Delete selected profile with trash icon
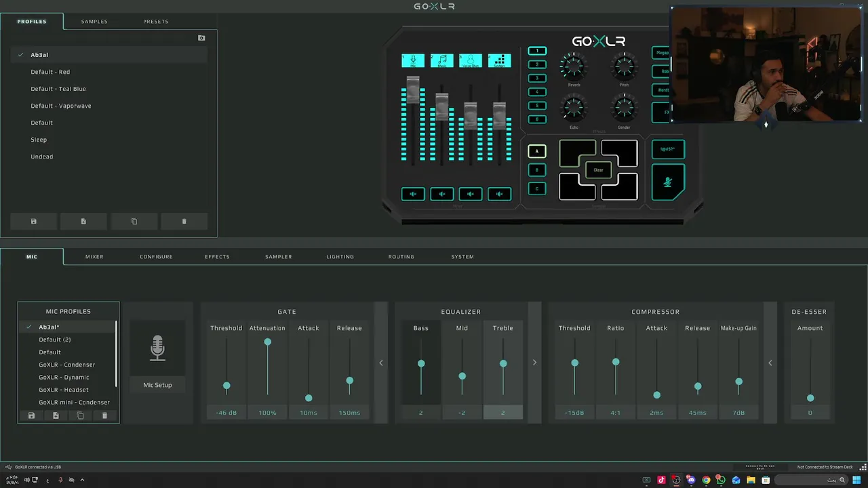This screenshot has width=868, height=488. (184, 222)
